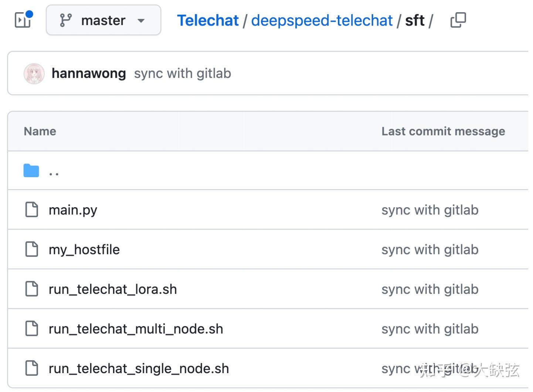This screenshot has width=533, height=392.
Task: Go up to the parent directory folder icon
Action: pyautogui.click(x=31, y=170)
